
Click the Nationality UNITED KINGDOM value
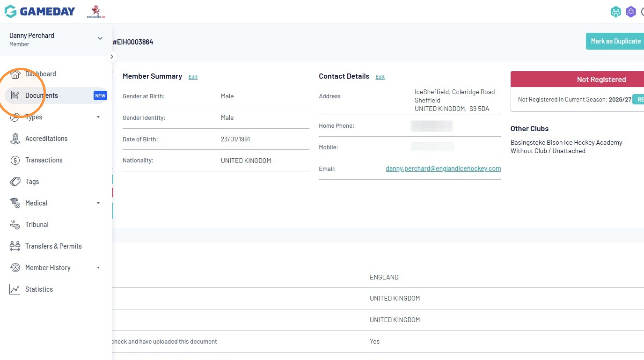(246, 161)
